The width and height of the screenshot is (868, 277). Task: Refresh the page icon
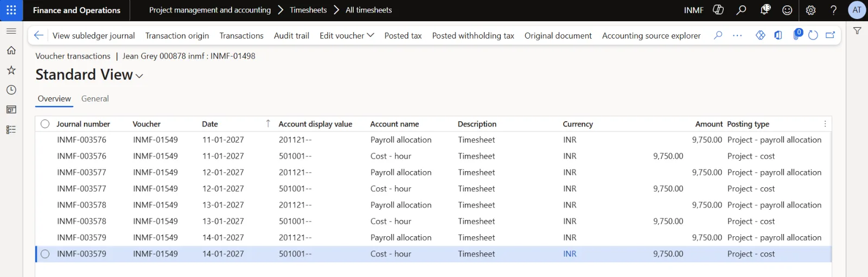pyautogui.click(x=813, y=35)
